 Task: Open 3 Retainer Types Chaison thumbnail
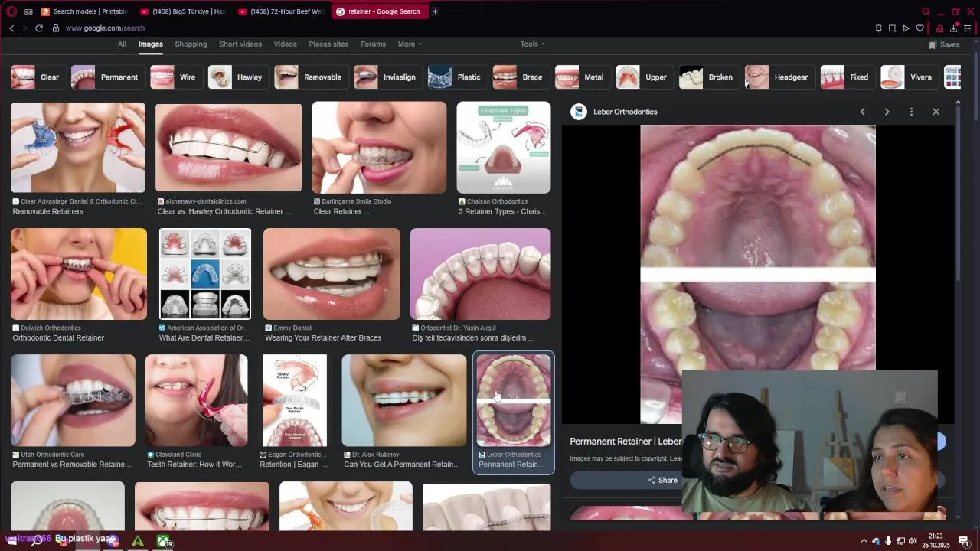point(504,147)
